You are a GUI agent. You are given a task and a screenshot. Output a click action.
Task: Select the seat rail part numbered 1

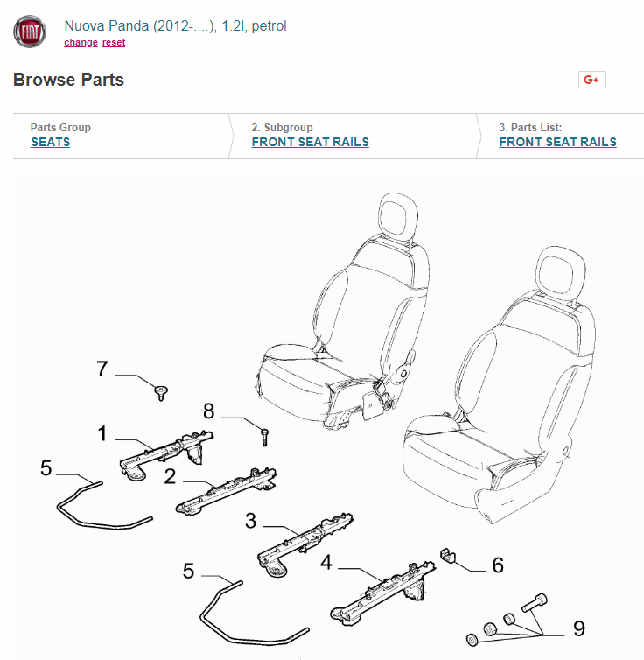[x=166, y=455]
